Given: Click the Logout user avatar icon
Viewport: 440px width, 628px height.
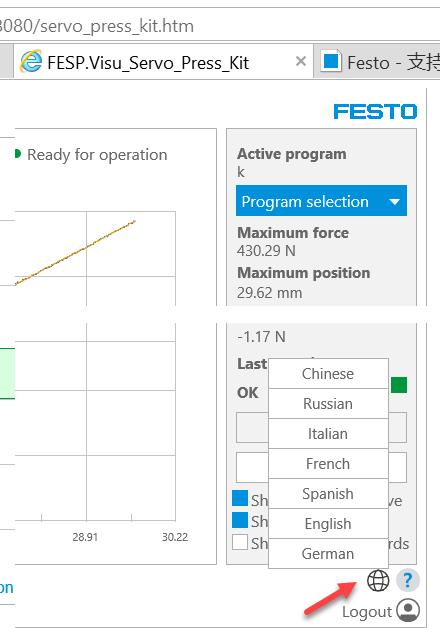Looking at the screenshot, I should (408, 610).
